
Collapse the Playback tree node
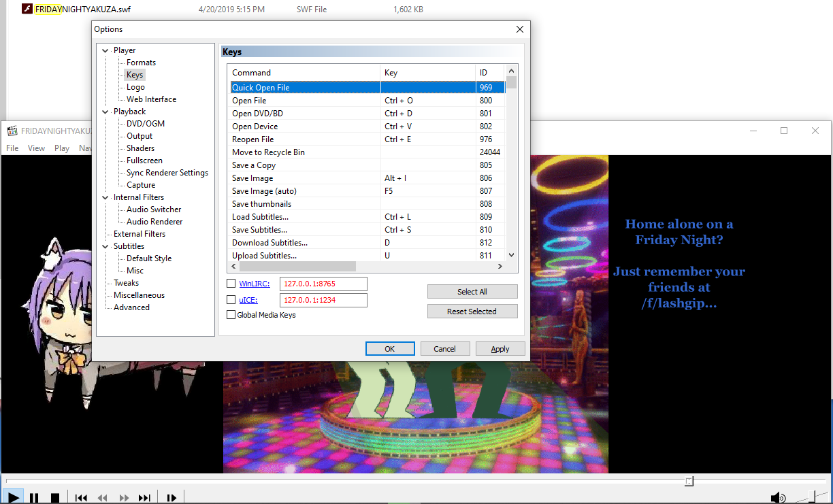[105, 112]
